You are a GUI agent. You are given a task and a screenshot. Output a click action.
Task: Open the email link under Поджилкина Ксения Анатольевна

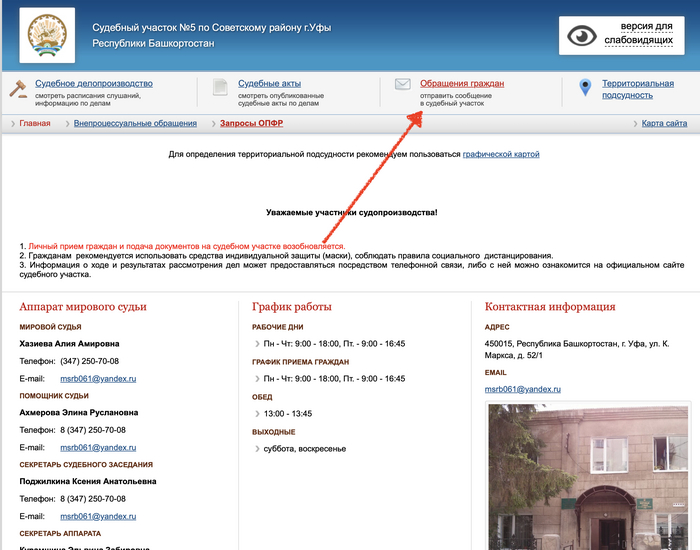coord(98,516)
